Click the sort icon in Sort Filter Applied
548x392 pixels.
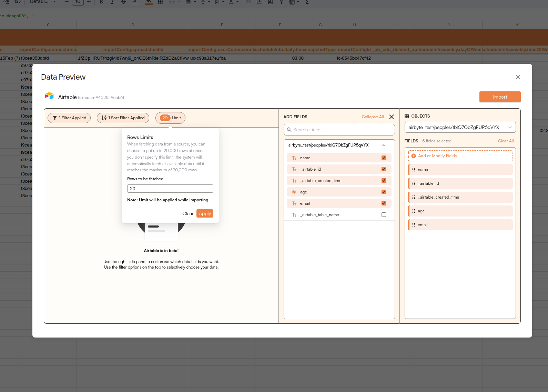[x=104, y=118]
